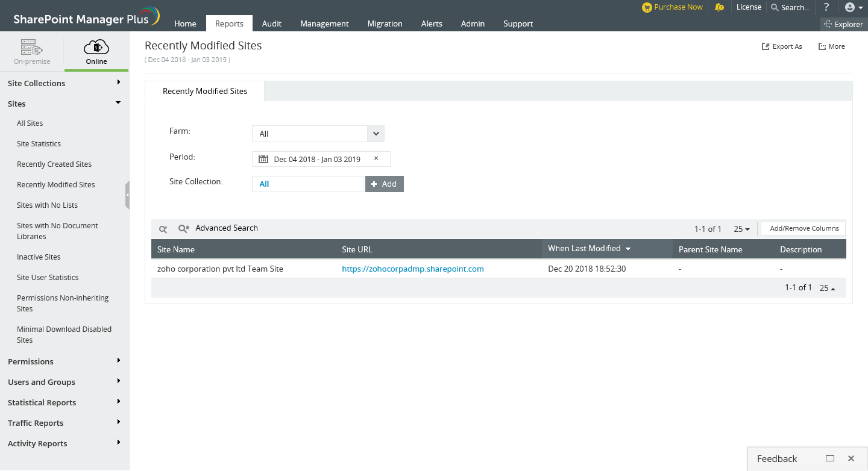Open Inactive Sites report
The image size is (868, 471).
click(39, 257)
